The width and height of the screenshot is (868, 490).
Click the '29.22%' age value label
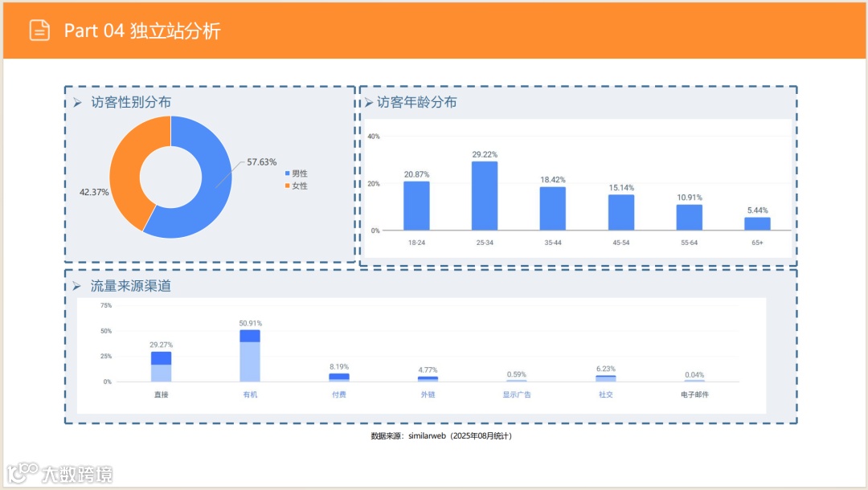click(485, 155)
